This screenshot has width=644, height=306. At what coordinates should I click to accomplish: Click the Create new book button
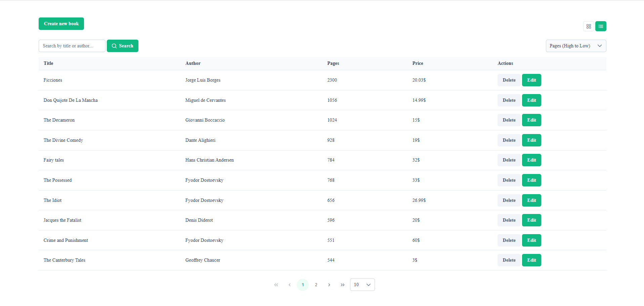point(61,24)
